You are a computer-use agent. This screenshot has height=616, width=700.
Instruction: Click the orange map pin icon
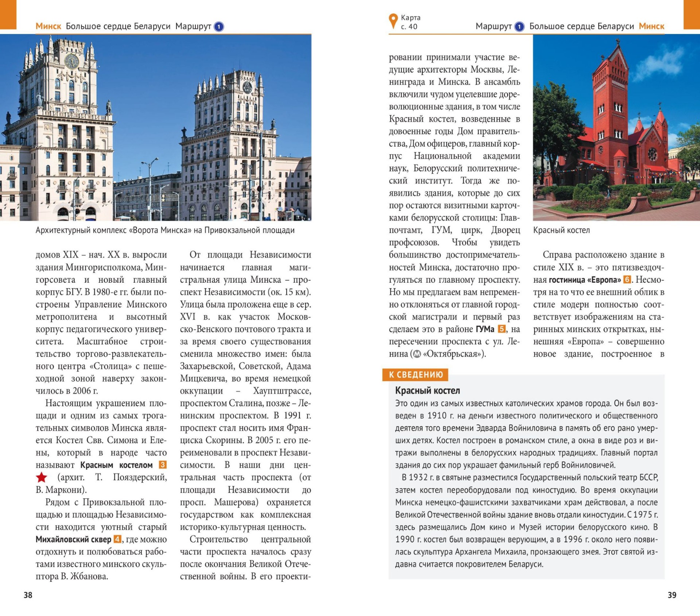pyautogui.click(x=393, y=21)
